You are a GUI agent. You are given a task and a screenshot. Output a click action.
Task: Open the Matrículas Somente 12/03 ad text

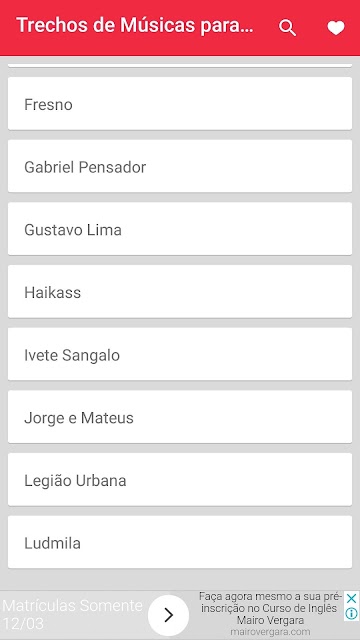pyautogui.click(x=73, y=614)
